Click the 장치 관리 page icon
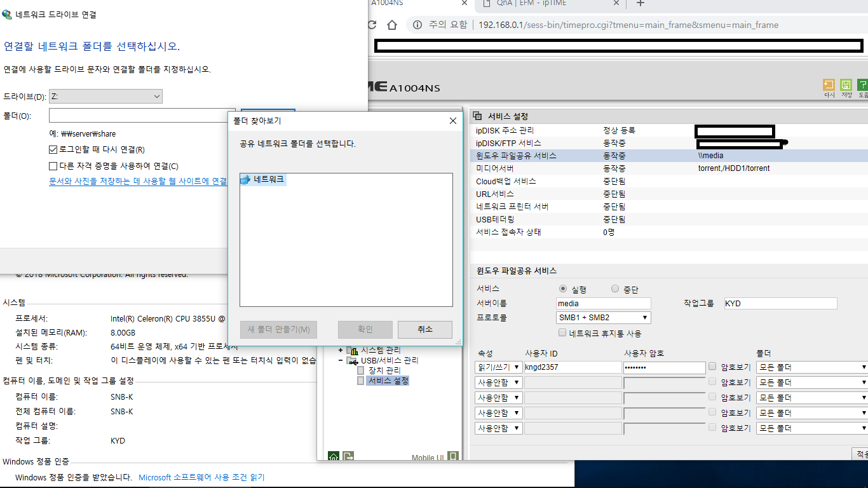868x488 pixels. (x=361, y=370)
